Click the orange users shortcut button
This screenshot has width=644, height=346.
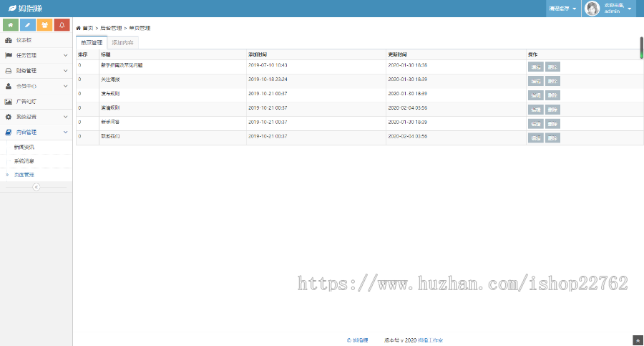coord(45,25)
